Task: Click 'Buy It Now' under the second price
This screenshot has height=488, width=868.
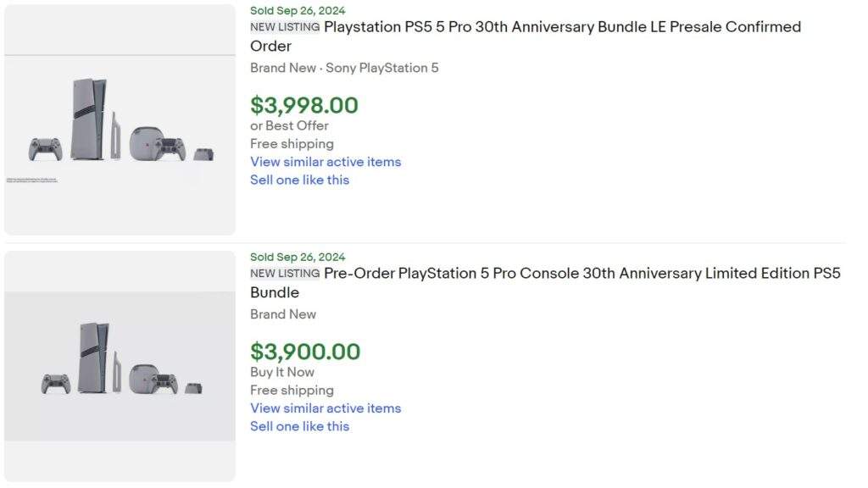Action: [x=281, y=372]
